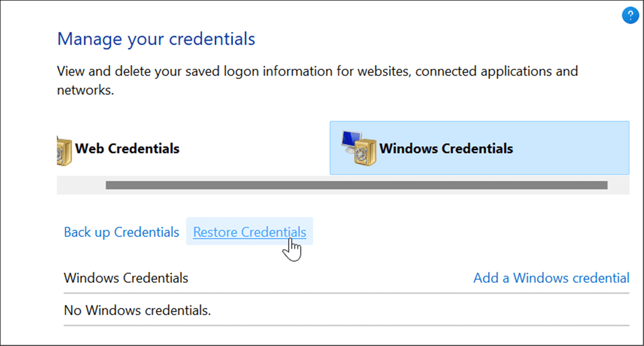
Task: Switch to the Web Credentials tab
Action: 127,148
